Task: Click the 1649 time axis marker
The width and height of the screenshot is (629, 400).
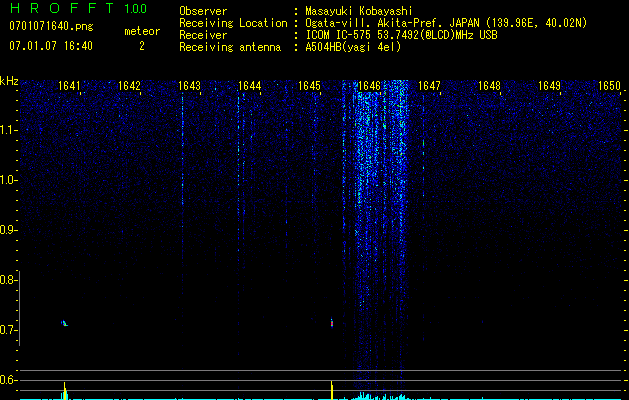Action: [x=549, y=86]
